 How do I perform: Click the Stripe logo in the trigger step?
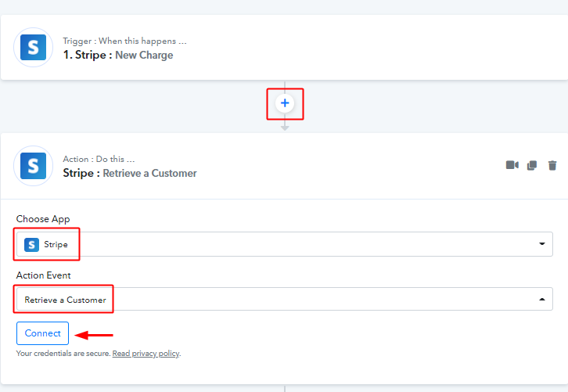point(34,48)
